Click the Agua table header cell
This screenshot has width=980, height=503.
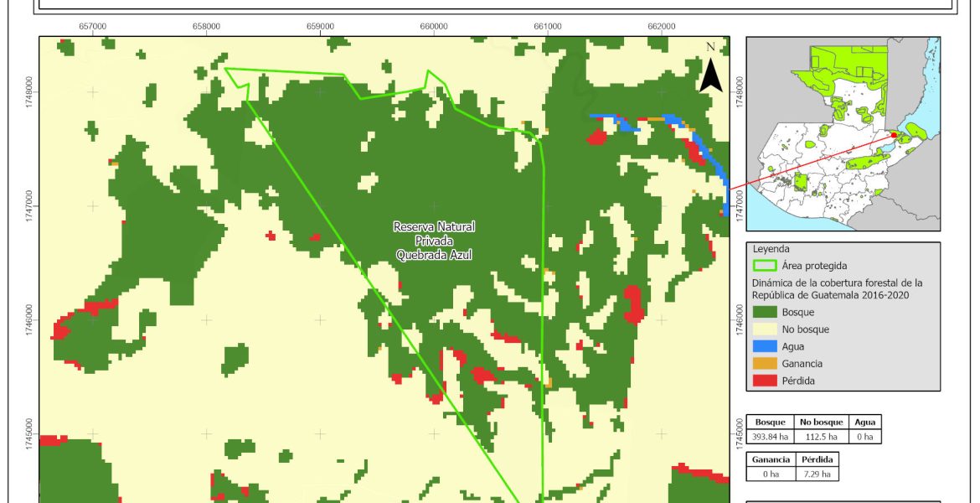(x=864, y=423)
